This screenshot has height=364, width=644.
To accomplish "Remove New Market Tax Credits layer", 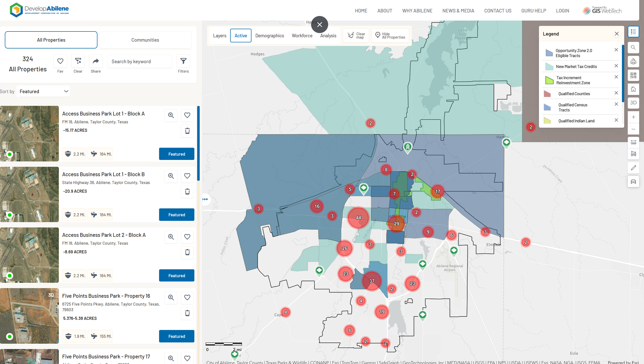I will pyautogui.click(x=616, y=66).
